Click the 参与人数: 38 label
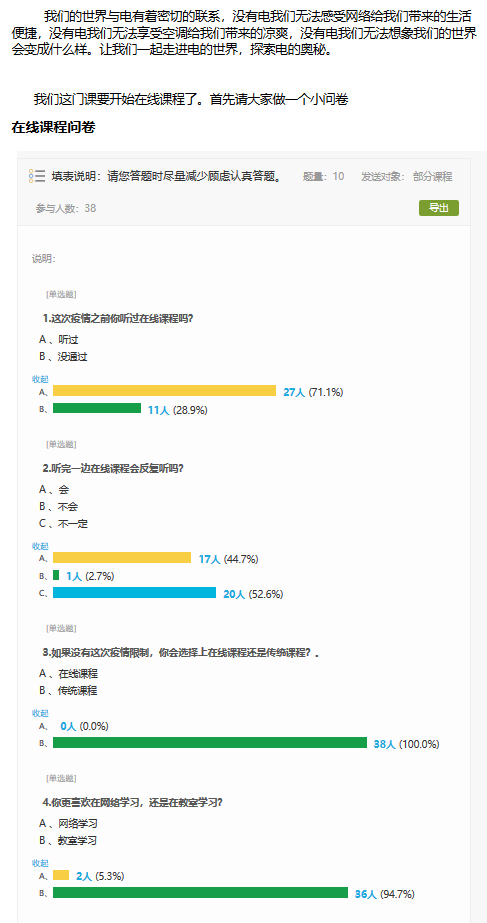Image resolution: width=487 pixels, height=923 pixels. pyautogui.click(x=66, y=208)
